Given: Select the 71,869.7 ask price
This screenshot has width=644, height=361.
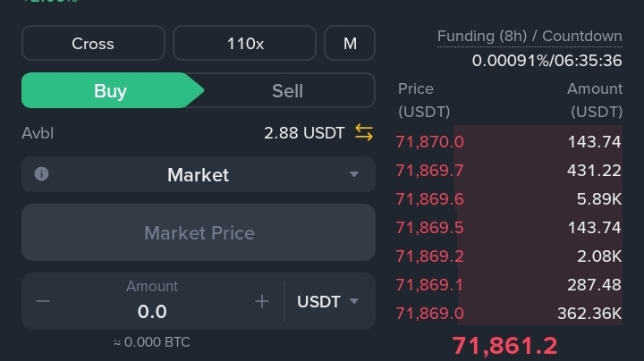Looking at the screenshot, I should pos(430,171).
